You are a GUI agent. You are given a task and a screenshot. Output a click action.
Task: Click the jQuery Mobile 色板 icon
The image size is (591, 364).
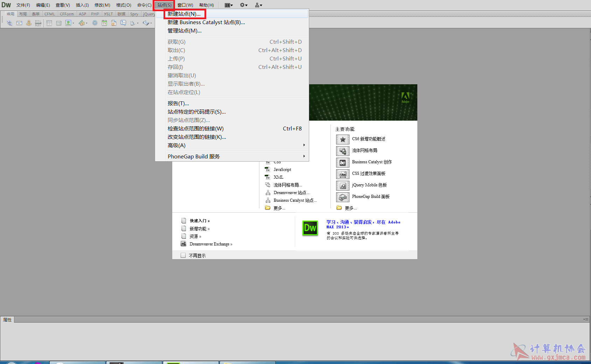[x=343, y=186]
